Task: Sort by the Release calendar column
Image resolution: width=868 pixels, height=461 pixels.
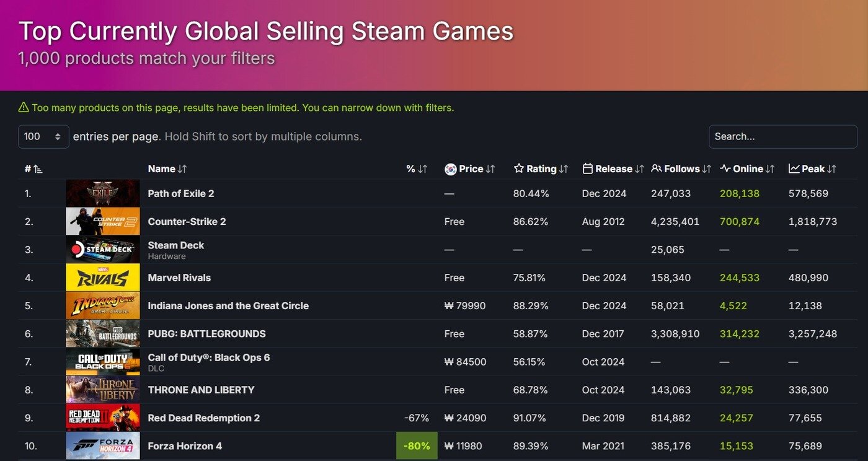Action: coord(613,169)
